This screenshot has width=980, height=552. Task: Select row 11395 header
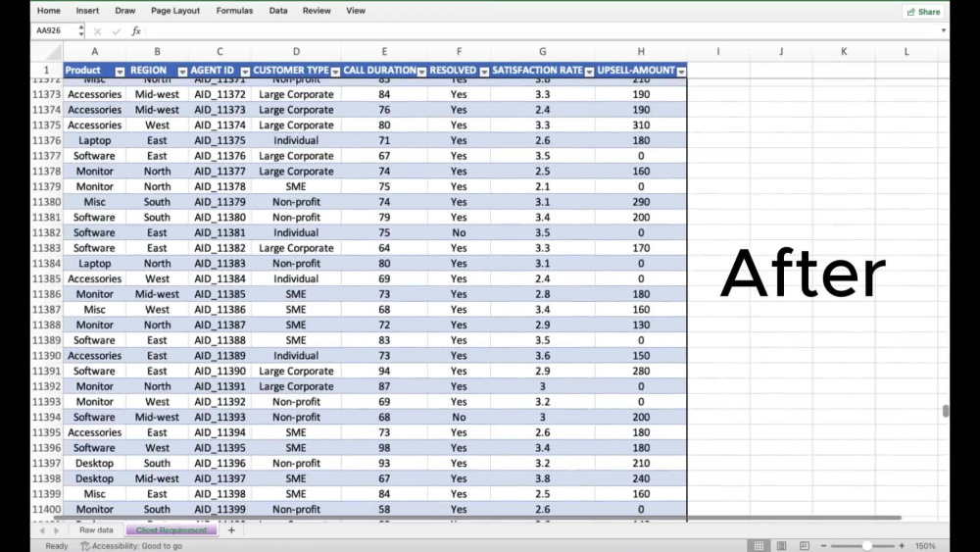47,432
